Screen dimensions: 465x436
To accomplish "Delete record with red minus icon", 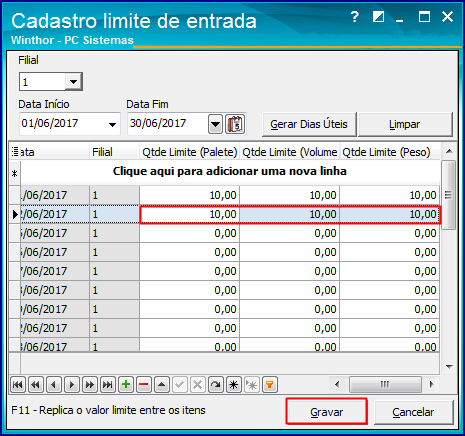I will pyautogui.click(x=144, y=385).
